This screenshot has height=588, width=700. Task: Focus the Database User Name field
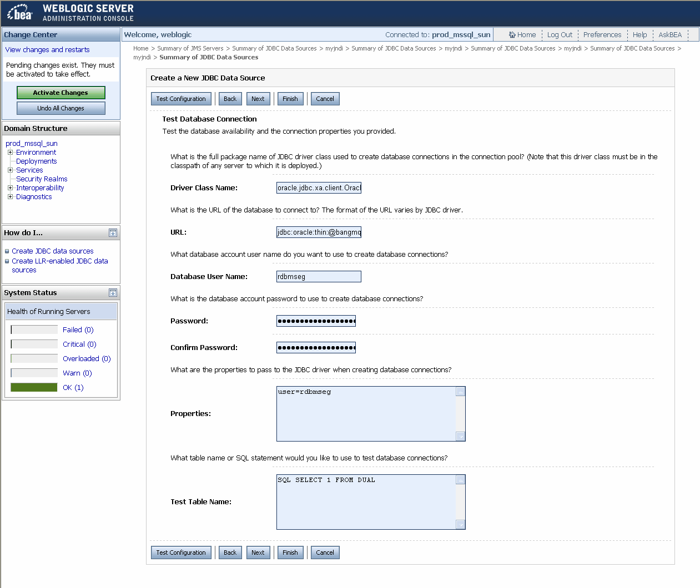(319, 277)
